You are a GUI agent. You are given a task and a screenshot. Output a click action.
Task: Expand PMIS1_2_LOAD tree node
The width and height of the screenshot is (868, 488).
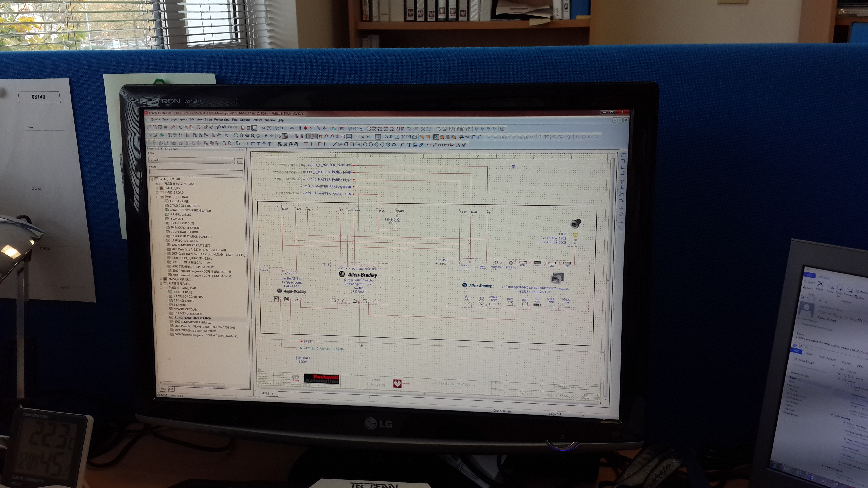pyautogui.click(x=157, y=193)
